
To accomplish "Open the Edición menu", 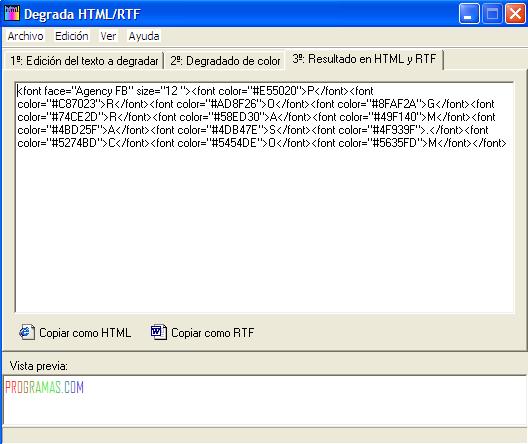I will click(72, 36).
